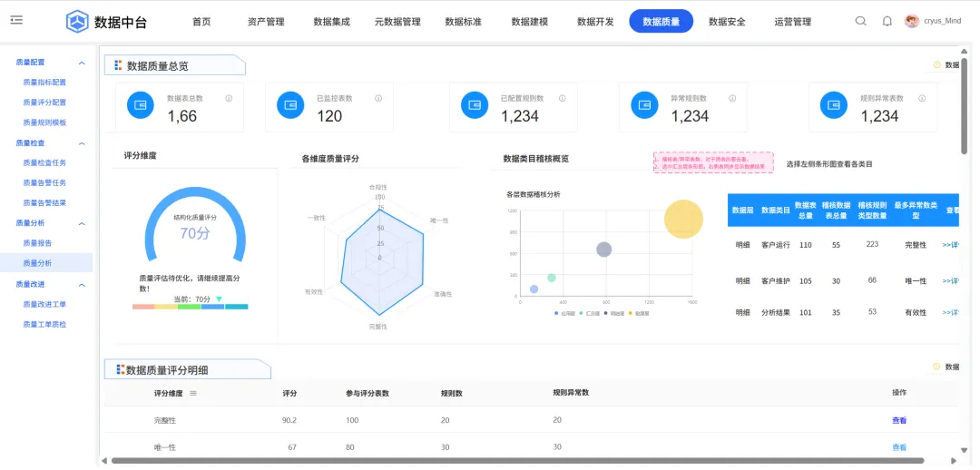980x470 pixels.
Task: Click the 已监控表数 card wallet icon
Action: pos(290,105)
